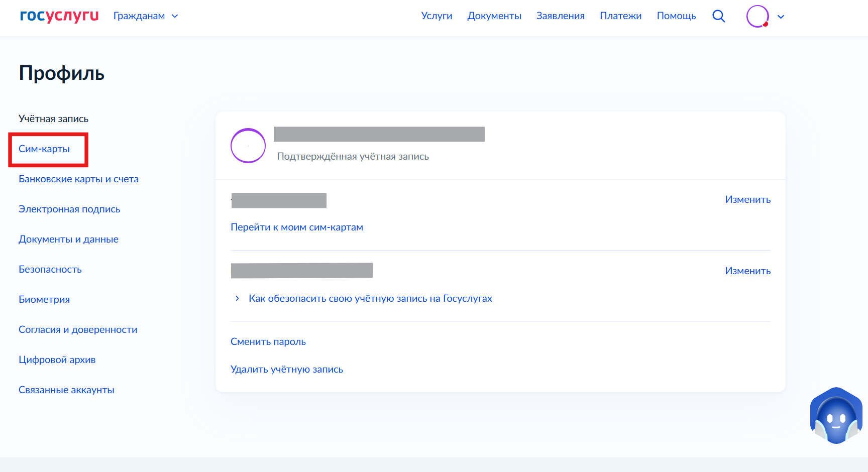The image size is (868, 472).
Task: Open Согласия и доверенности section
Action: point(78,330)
